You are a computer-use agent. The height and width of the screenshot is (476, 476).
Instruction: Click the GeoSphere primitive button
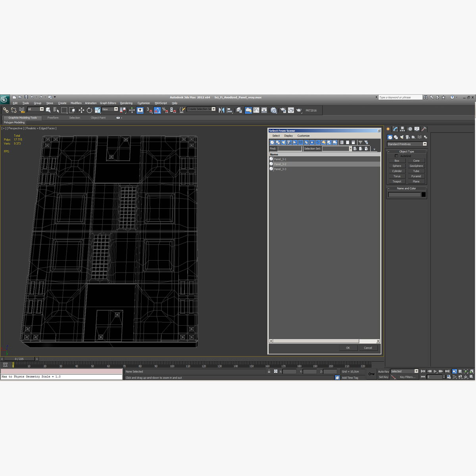pyautogui.click(x=416, y=166)
